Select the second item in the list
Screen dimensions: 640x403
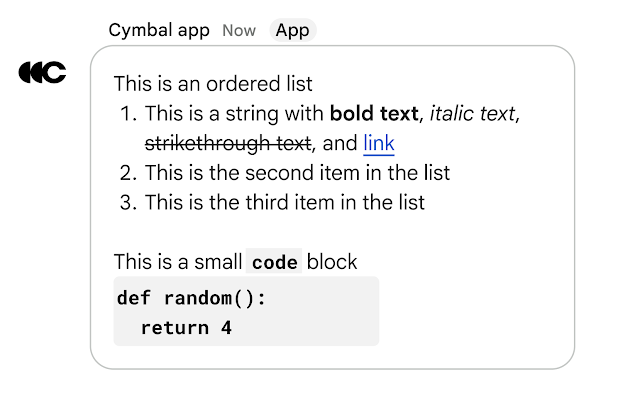297,173
